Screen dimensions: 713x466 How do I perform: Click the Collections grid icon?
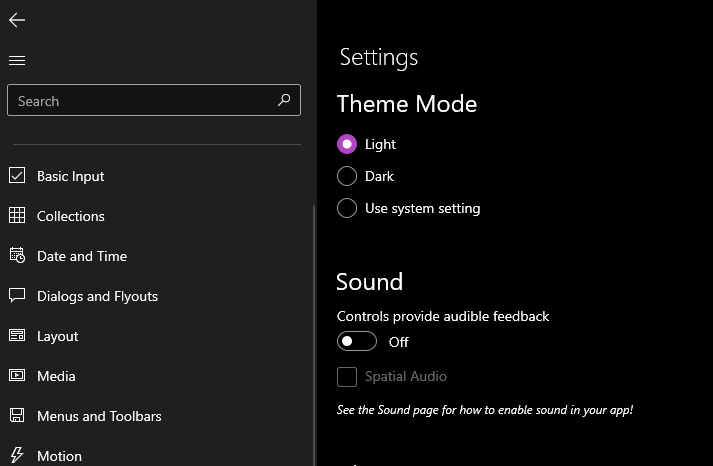coord(17,215)
